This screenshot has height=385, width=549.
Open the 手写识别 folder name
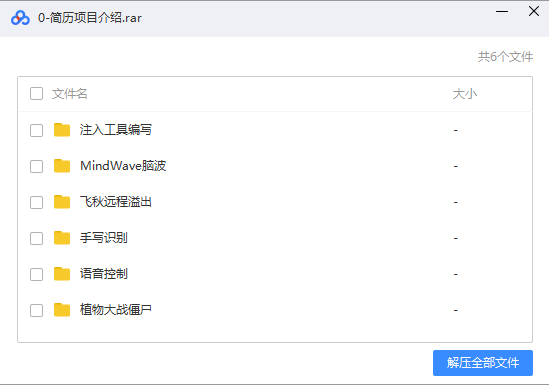pos(104,238)
